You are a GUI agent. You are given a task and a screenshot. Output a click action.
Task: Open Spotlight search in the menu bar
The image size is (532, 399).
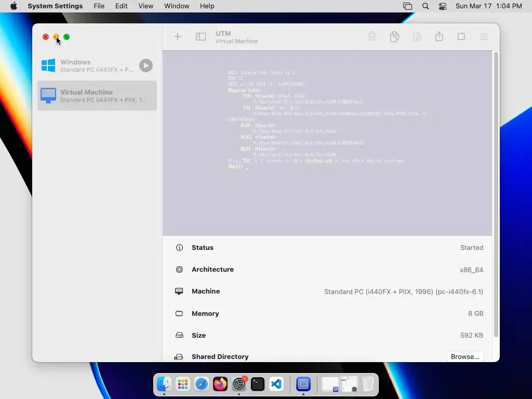point(425,6)
